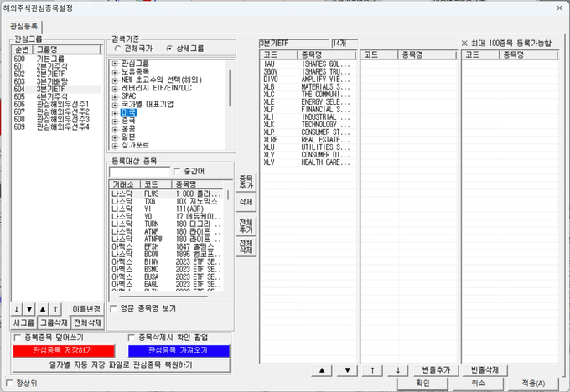
Task: Expand SPAC tree node
Action: pyautogui.click(x=115, y=96)
